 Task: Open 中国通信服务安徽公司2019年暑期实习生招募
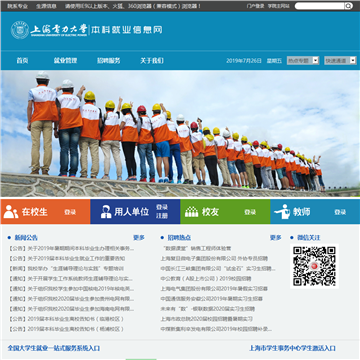pyautogui.click(x=212, y=299)
